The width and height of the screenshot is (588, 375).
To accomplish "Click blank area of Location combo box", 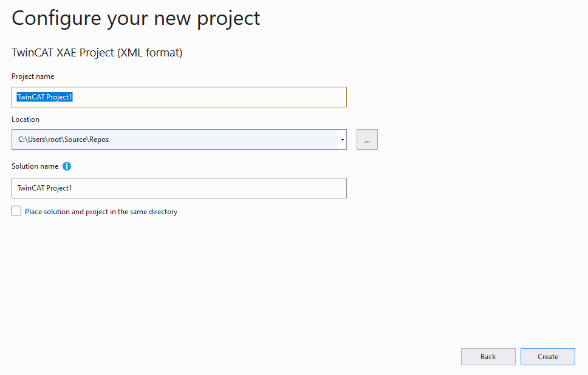I will tap(224, 140).
